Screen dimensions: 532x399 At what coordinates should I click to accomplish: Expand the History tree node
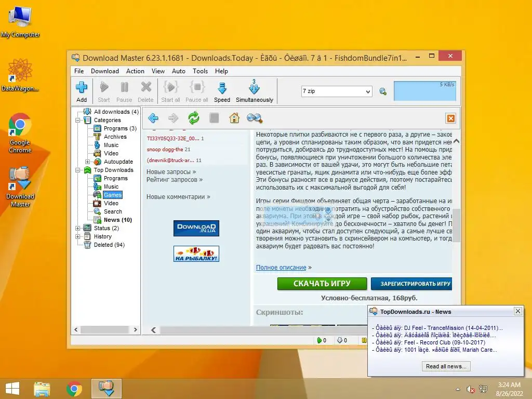[78, 236]
